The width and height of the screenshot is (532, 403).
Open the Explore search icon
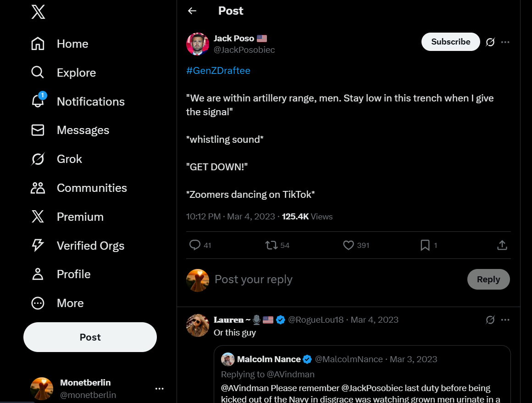click(x=38, y=73)
